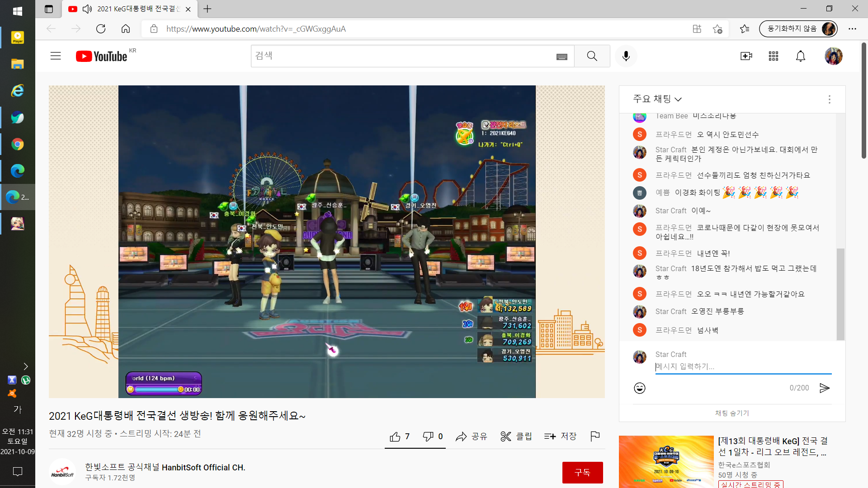Reload the page with refresh button
Image resolution: width=868 pixels, height=488 pixels.
pyautogui.click(x=101, y=29)
